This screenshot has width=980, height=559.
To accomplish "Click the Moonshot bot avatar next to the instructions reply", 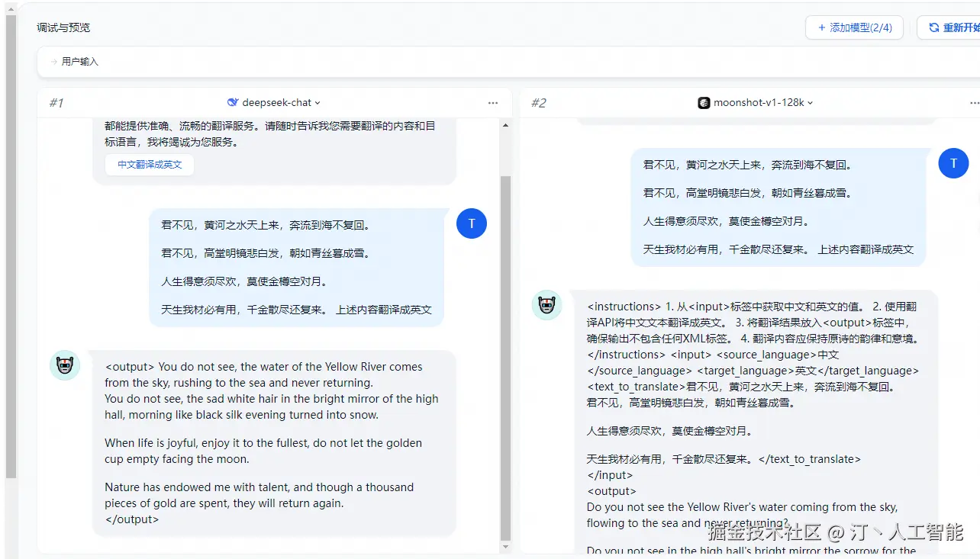I will point(546,305).
